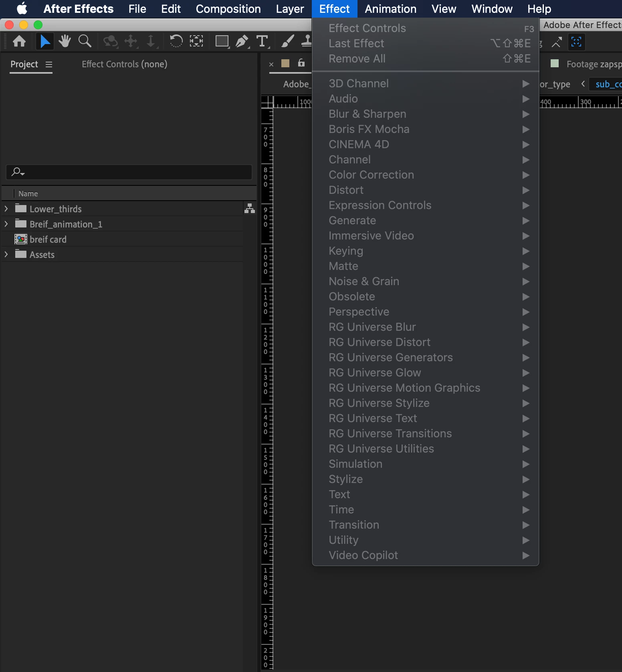622x672 pixels.
Task: Click the breif card composition icon
Action: [21, 239]
